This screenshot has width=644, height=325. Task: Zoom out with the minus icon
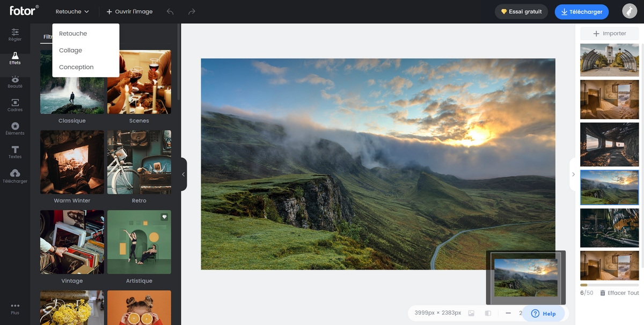pyautogui.click(x=508, y=313)
